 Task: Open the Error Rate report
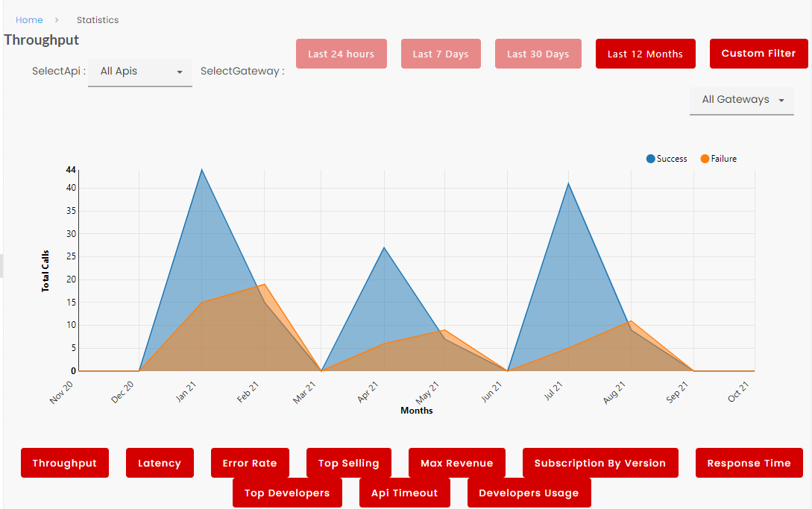pos(249,463)
